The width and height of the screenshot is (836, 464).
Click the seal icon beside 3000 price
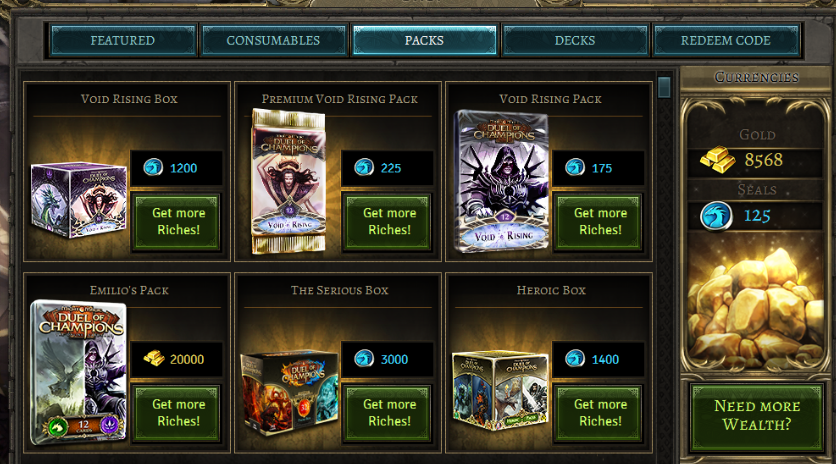tap(364, 358)
